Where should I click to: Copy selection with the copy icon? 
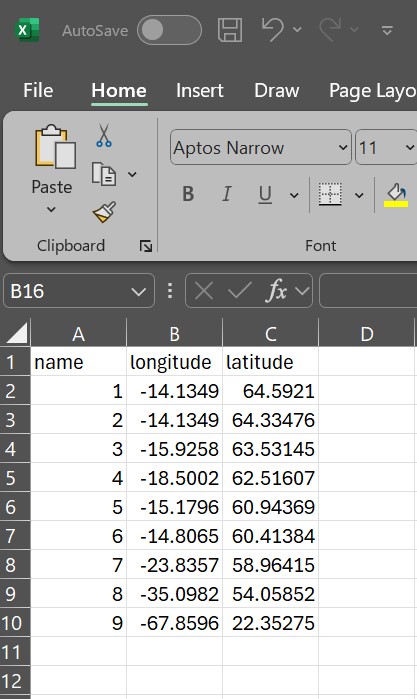click(x=104, y=174)
